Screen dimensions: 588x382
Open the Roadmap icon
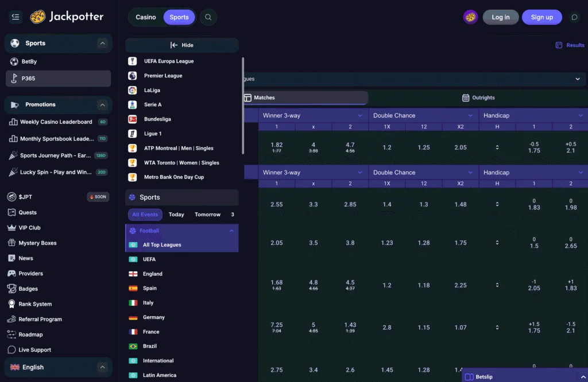tap(11, 334)
